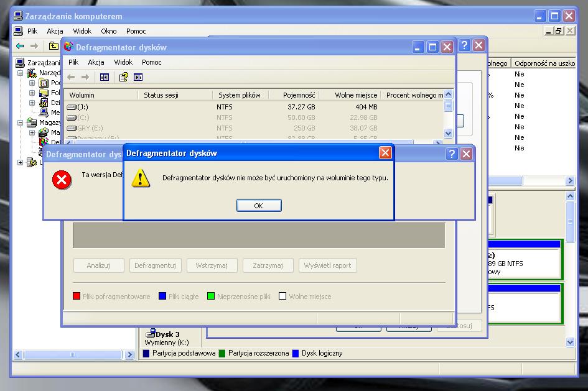Click the yellow warning icon in the dialog
This screenshot has height=391, width=588.
point(141,178)
